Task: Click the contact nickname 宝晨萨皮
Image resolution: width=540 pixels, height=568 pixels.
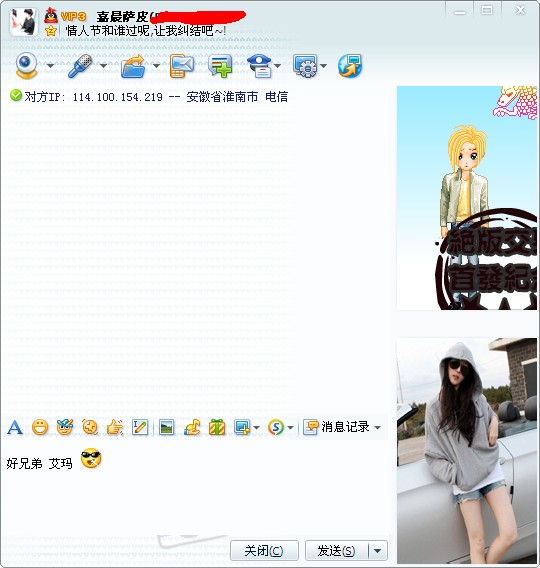Action: tap(122, 16)
